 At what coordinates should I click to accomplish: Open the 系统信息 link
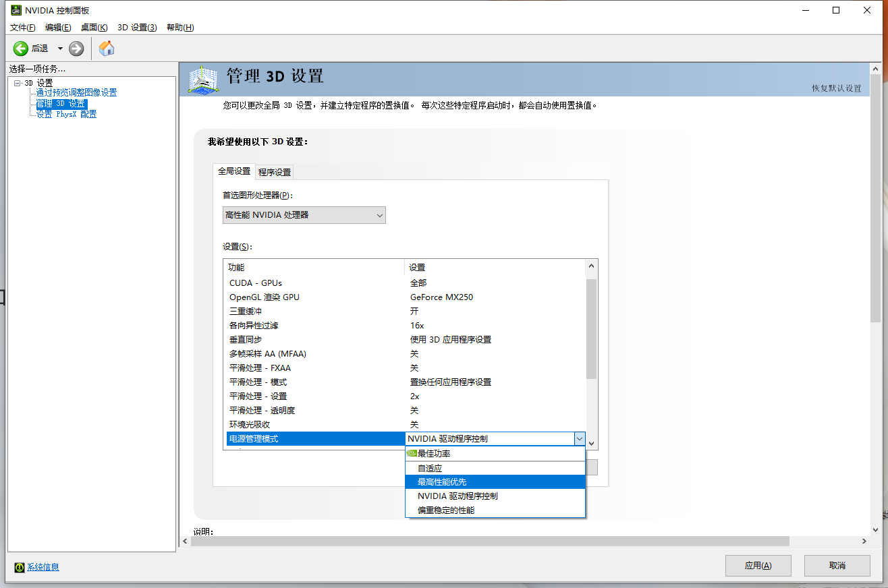(x=43, y=567)
